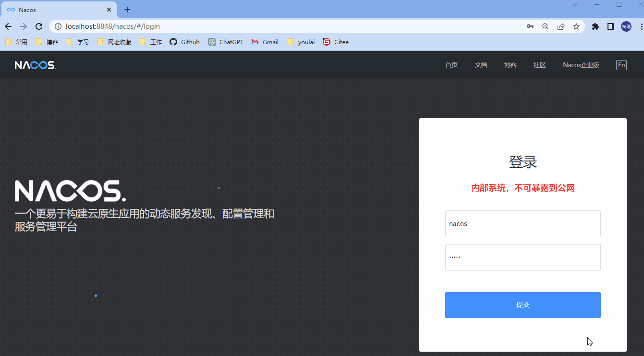
Task: Switch to the Nacos browser tab
Action: pos(53,9)
